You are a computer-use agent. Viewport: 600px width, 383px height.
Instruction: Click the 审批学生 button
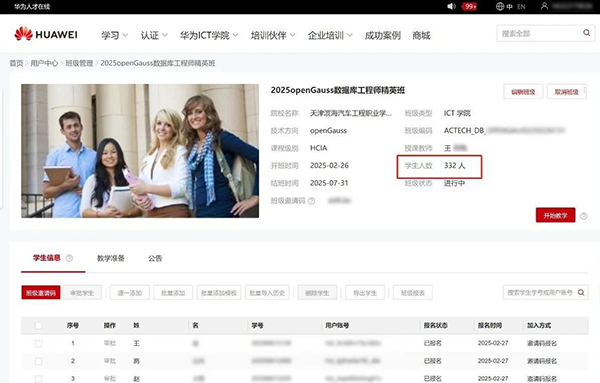click(82, 293)
